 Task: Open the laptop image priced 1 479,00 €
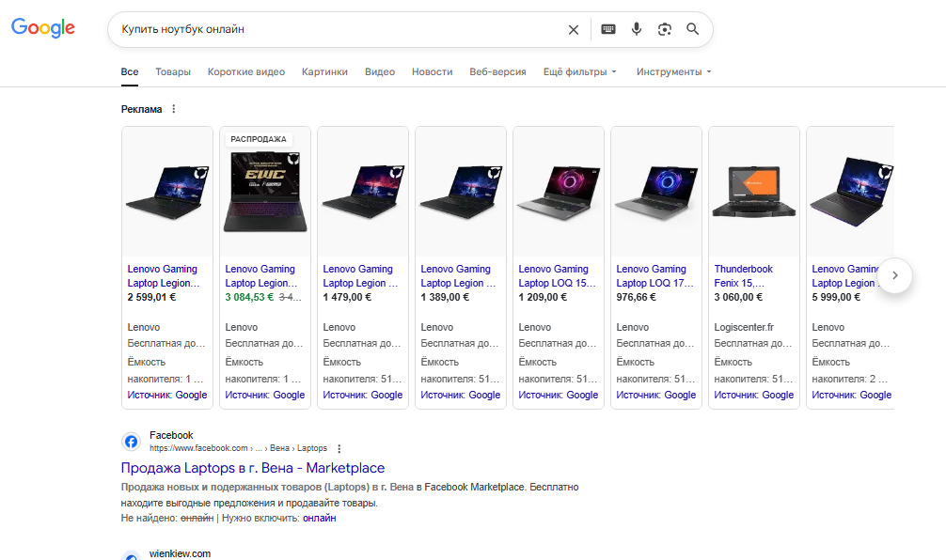tap(363, 192)
